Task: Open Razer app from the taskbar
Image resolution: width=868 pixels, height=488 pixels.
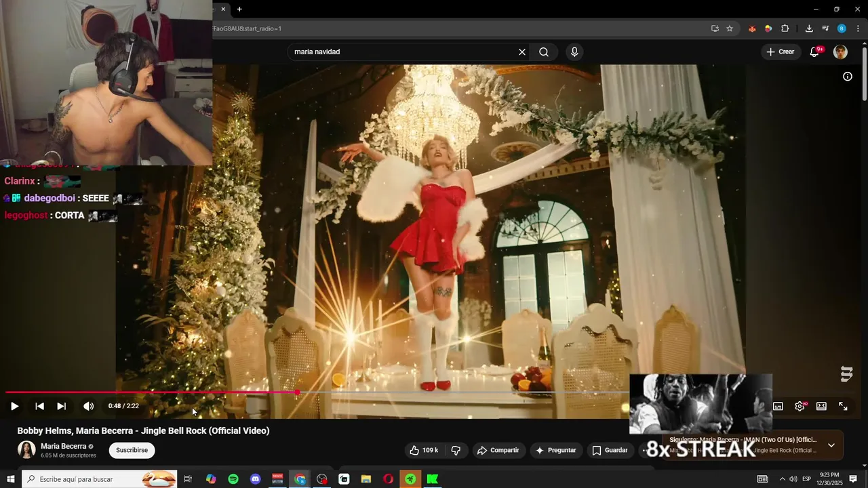Action: coord(410,479)
